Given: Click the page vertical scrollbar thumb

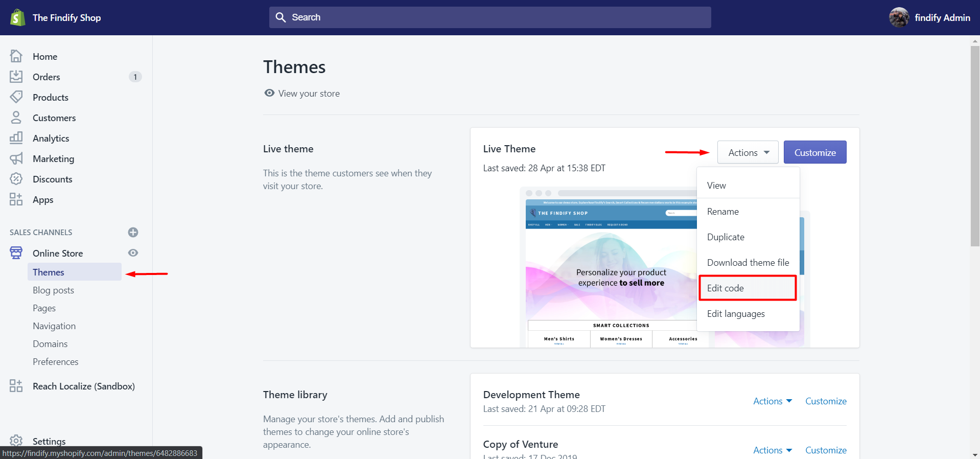Looking at the screenshot, I should tap(975, 146).
